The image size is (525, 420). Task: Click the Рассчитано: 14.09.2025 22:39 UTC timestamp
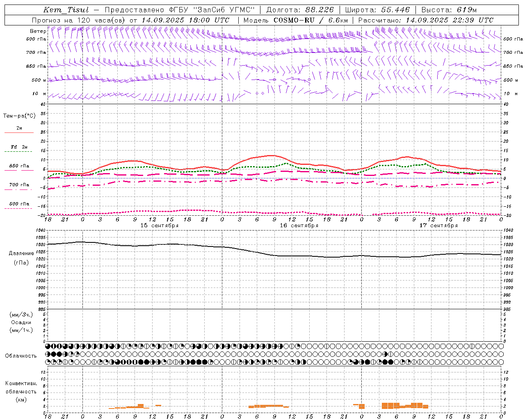[426, 20]
